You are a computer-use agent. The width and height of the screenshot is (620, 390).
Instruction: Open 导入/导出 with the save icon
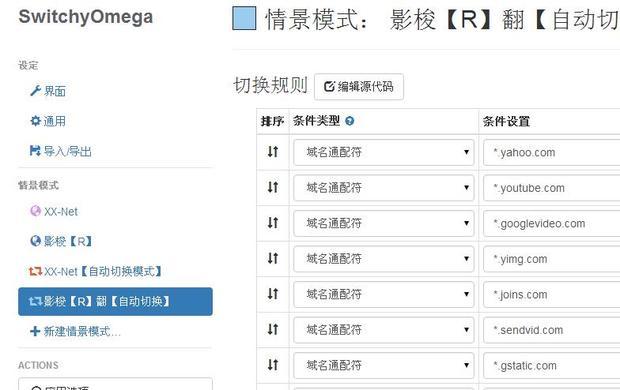[x=60, y=151]
